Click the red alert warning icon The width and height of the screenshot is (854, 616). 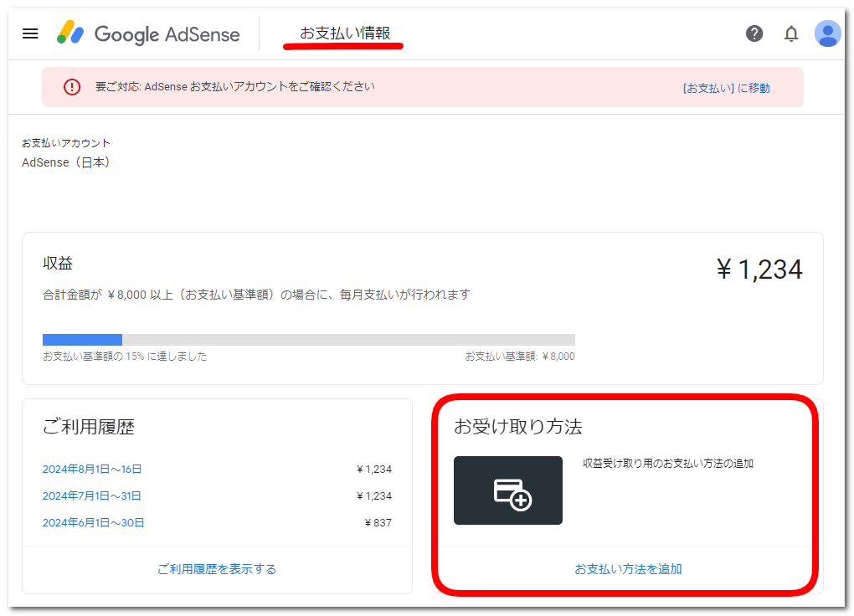point(72,87)
